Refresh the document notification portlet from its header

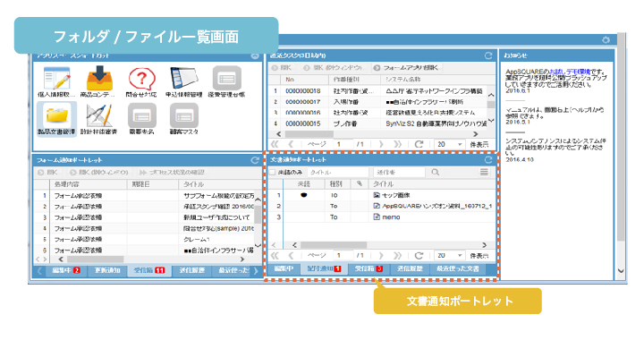click(488, 160)
